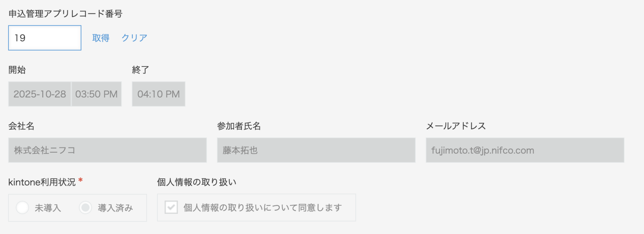Click the participant name field 藤本拓也
The height and width of the screenshot is (234, 644).
pos(316,150)
